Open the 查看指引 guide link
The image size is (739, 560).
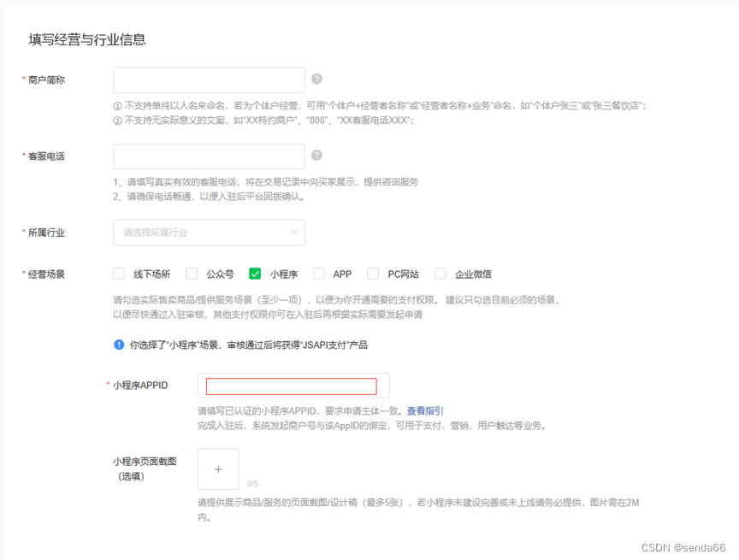pyautogui.click(x=429, y=409)
